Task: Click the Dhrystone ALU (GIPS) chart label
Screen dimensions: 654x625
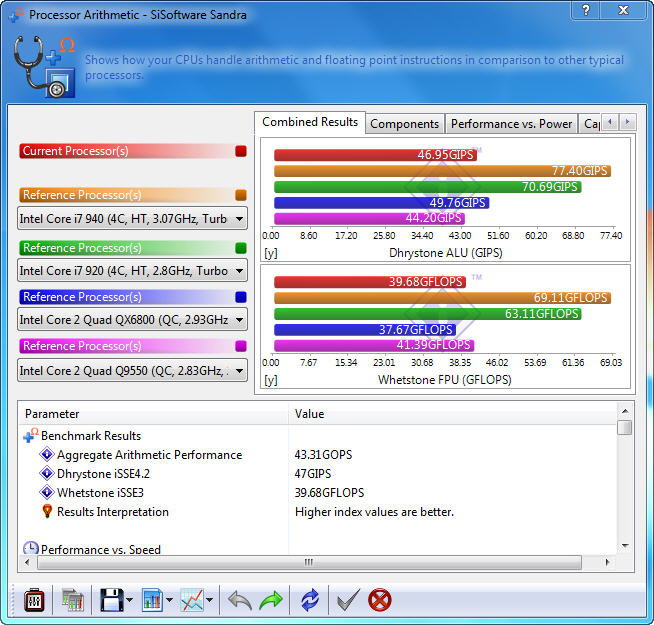Action: 445,253
